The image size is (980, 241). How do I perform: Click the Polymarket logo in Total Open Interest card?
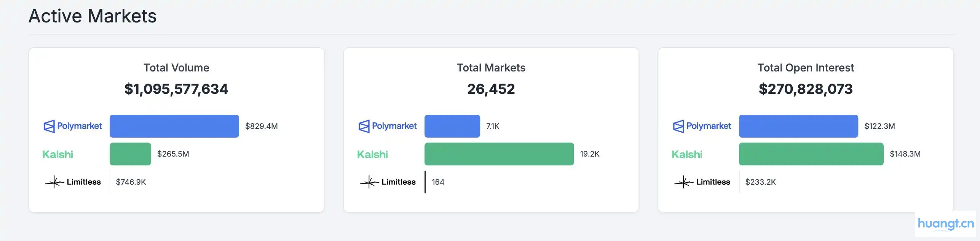(702, 126)
